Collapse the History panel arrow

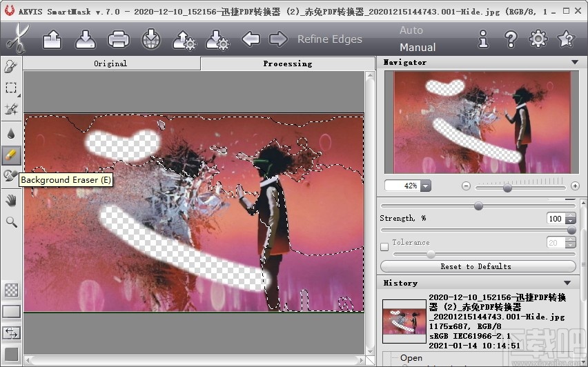coord(567,283)
